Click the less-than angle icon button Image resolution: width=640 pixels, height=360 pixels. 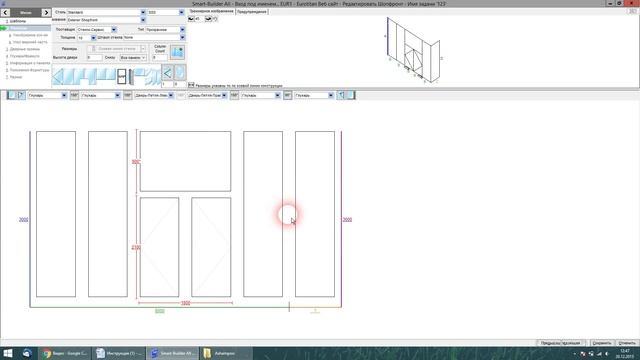[167, 73]
